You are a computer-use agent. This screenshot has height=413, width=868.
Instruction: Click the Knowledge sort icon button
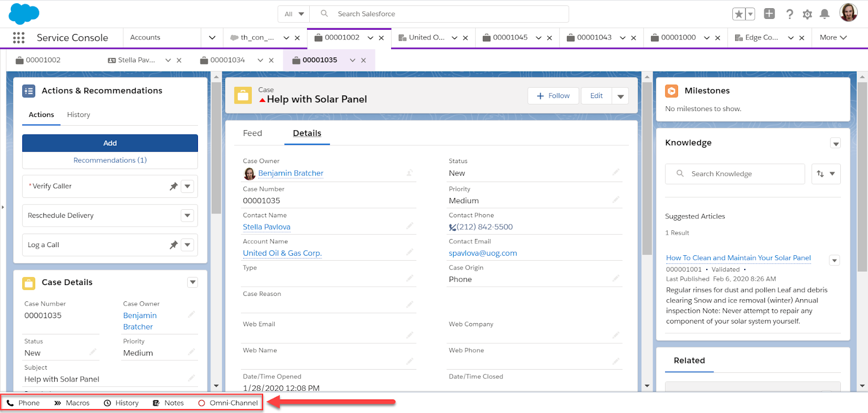click(826, 174)
